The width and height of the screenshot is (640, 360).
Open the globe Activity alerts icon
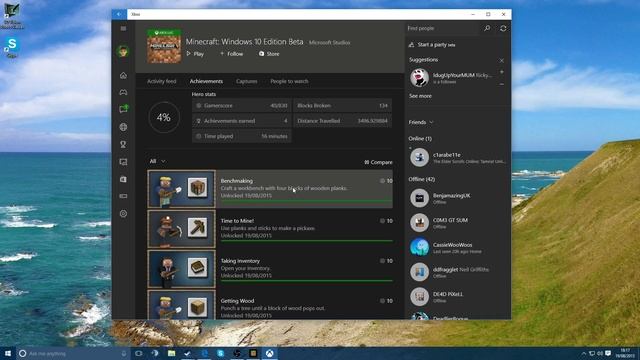[123, 127]
